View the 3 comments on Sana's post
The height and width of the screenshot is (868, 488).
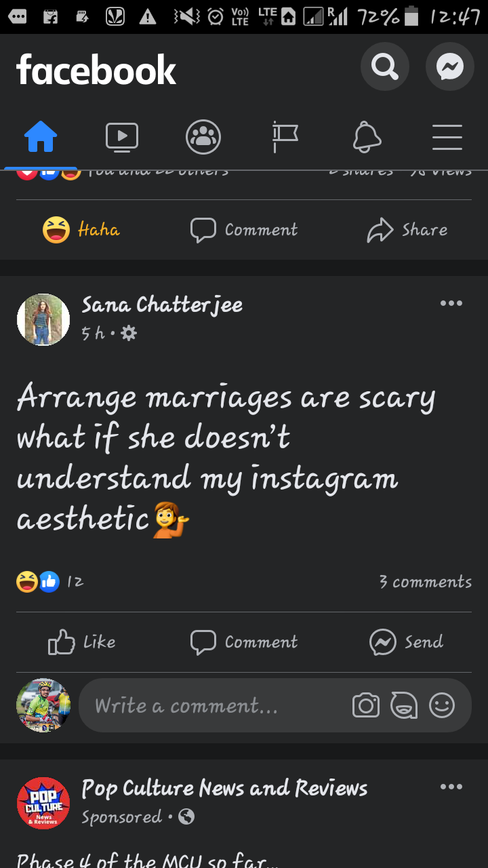(x=425, y=582)
